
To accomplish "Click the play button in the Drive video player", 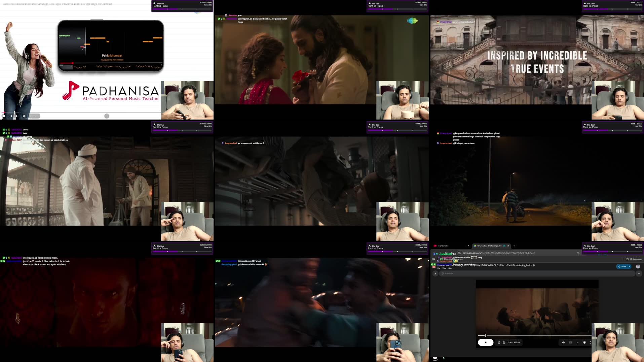I will pyautogui.click(x=485, y=342).
